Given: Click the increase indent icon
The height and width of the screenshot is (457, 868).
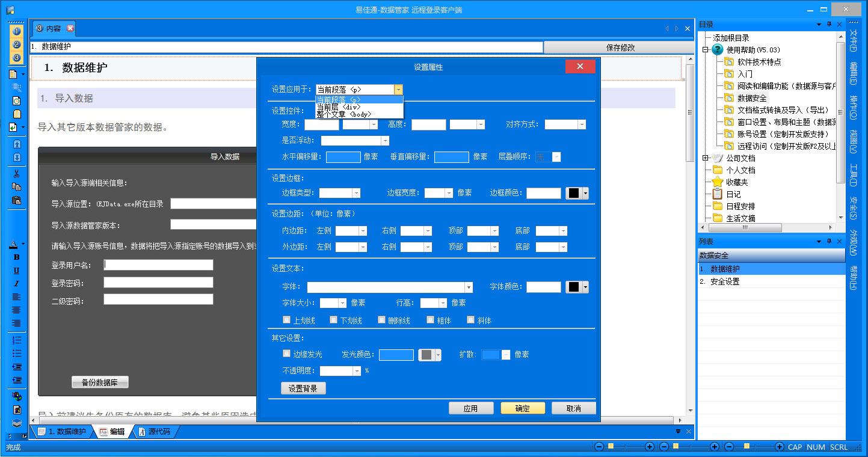Looking at the screenshot, I should point(17,380).
